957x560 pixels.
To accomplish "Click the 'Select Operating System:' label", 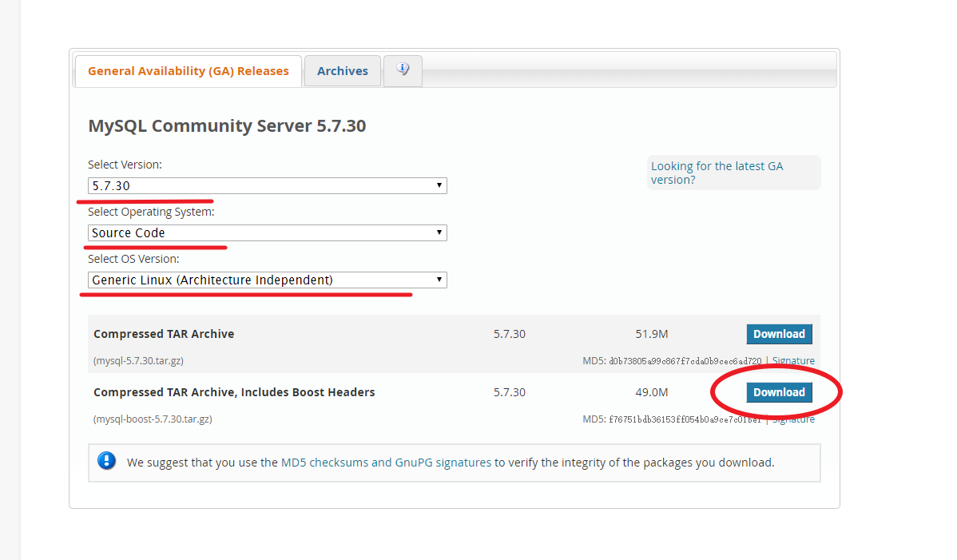I will [151, 212].
